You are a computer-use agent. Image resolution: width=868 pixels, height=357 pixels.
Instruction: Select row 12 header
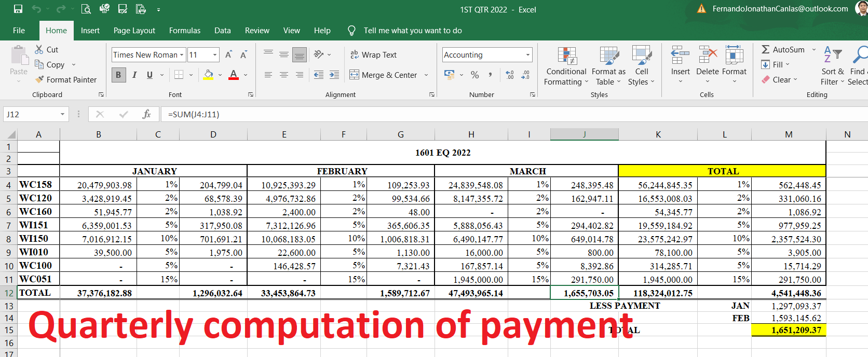(9, 293)
